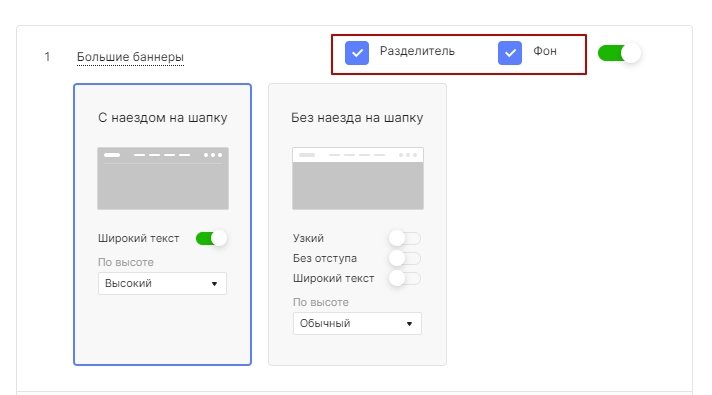This screenshot has height=395, width=712.
Task: Enable the Без отступа toggle
Action: [405, 258]
